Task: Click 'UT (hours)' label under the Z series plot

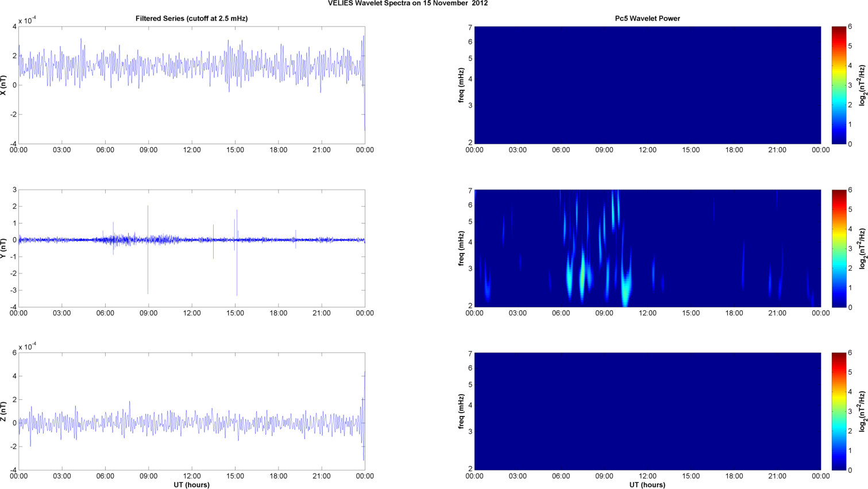Action: 191,485
